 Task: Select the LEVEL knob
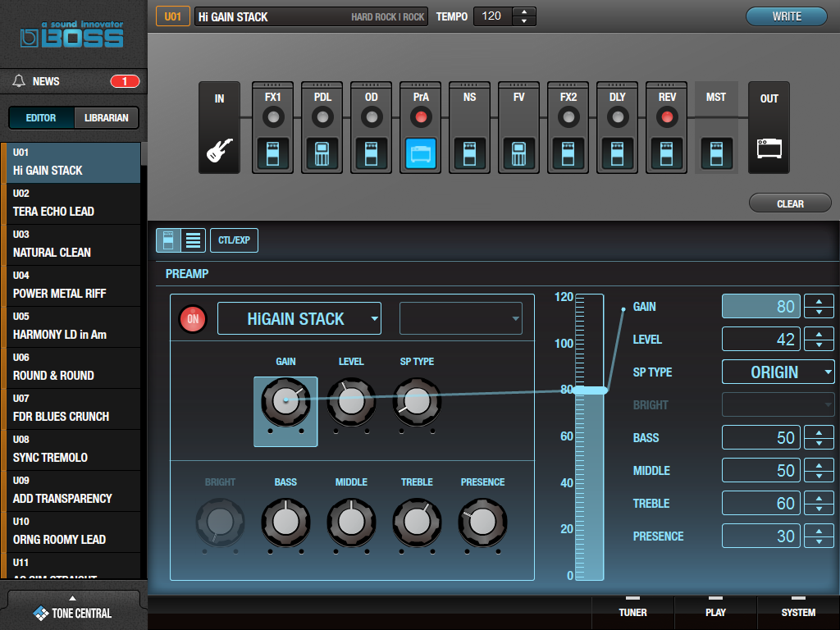coord(351,401)
